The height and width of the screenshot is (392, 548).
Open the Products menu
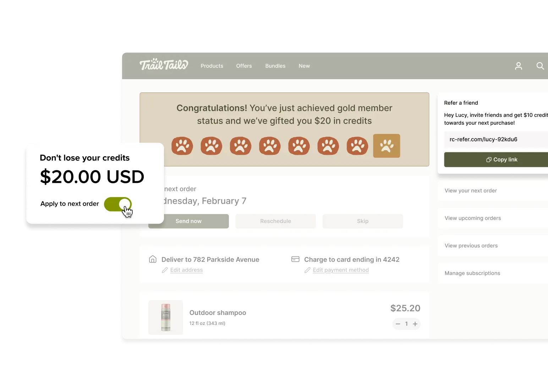(212, 66)
